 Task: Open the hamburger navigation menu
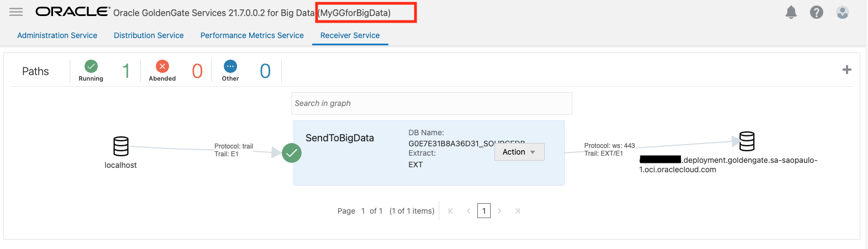click(x=16, y=12)
